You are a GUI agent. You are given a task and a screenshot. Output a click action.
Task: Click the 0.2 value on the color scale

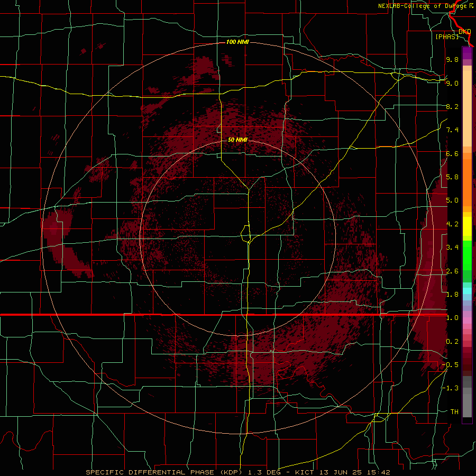pyautogui.click(x=452, y=342)
